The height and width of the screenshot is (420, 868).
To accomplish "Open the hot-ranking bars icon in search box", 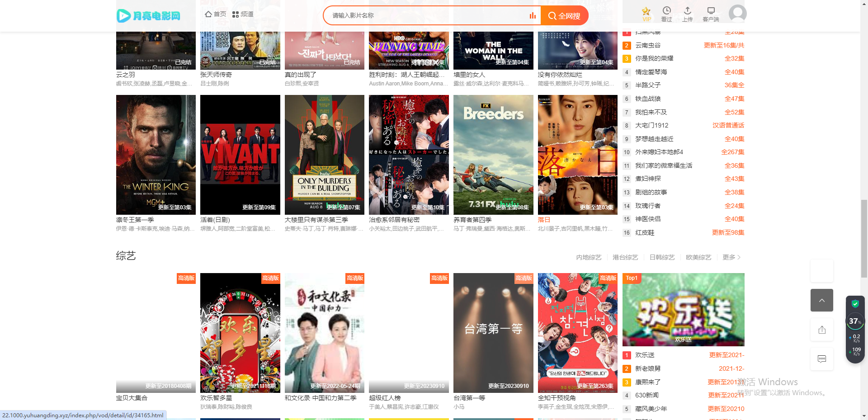I will click(533, 15).
